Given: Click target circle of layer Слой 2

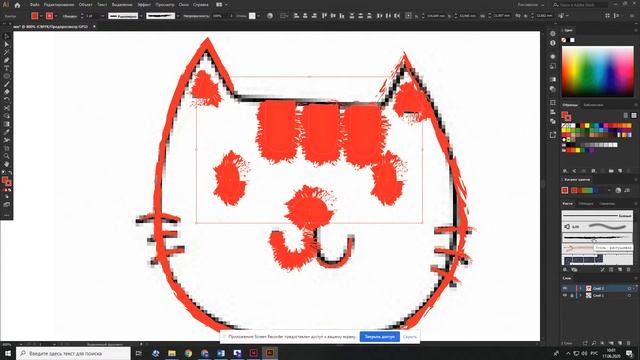Looking at the screenshot, I should tap(629, 288).
